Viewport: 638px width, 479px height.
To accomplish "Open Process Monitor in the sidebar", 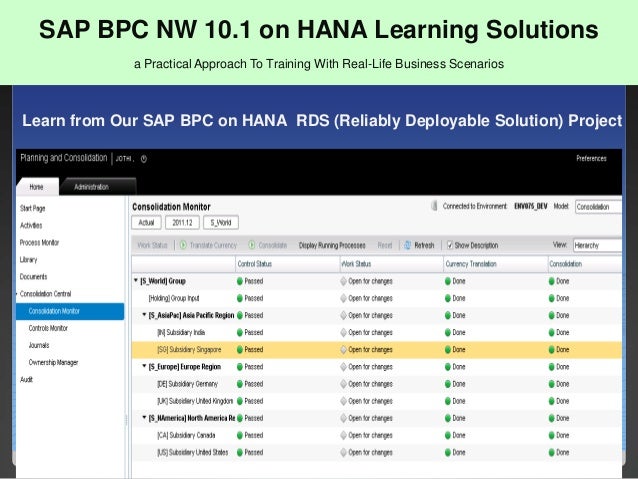I will tap(39, 243).
